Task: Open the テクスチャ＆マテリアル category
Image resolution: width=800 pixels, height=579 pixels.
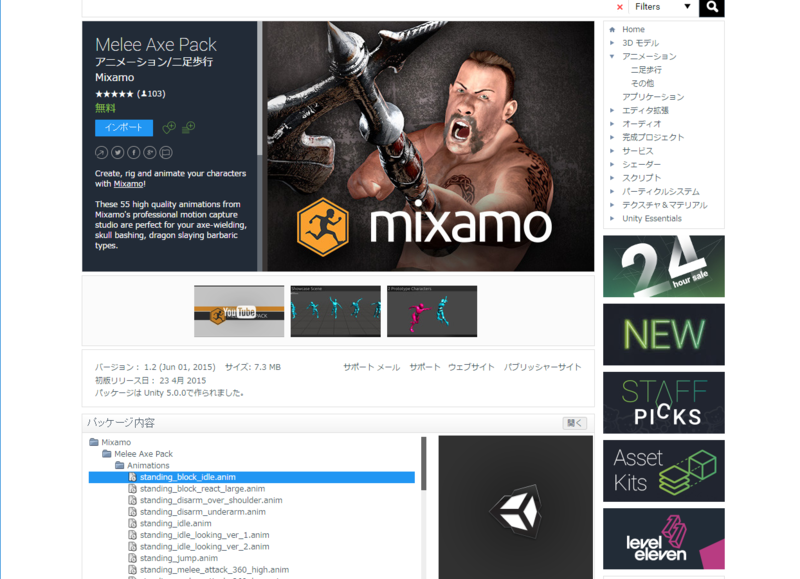Action: pos(665,205)
